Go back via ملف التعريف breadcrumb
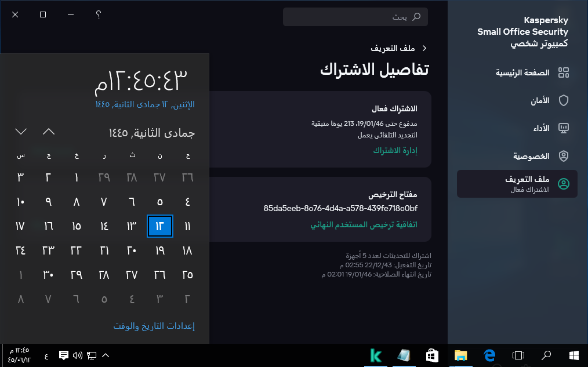 (393, 48)
